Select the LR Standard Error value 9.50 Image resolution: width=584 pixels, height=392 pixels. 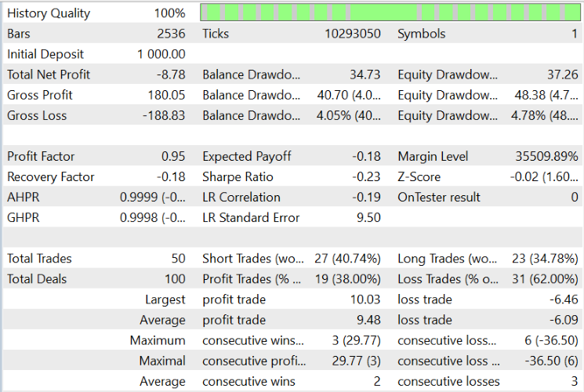tap(368, 218)
